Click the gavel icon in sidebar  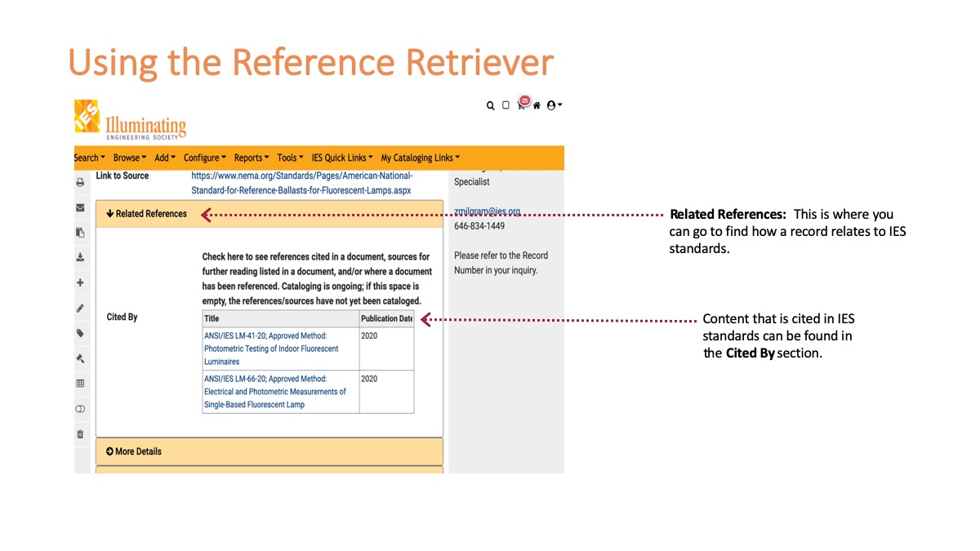coord(80,358)
